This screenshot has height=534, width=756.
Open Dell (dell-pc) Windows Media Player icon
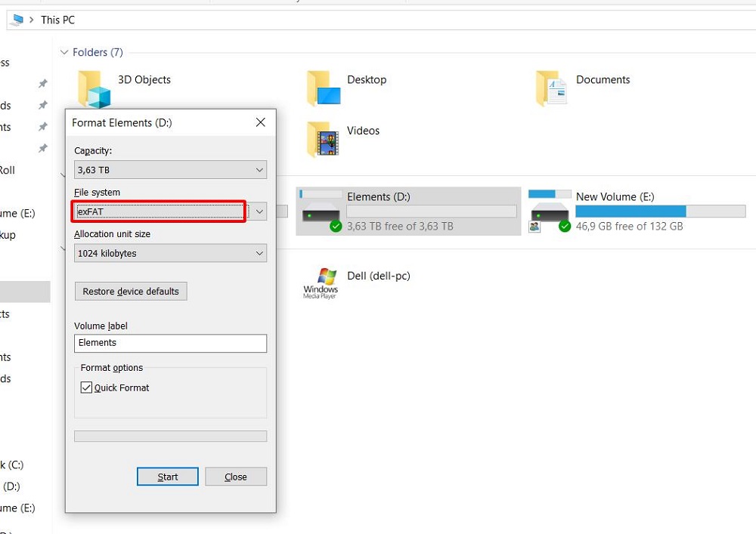[321, 282]
